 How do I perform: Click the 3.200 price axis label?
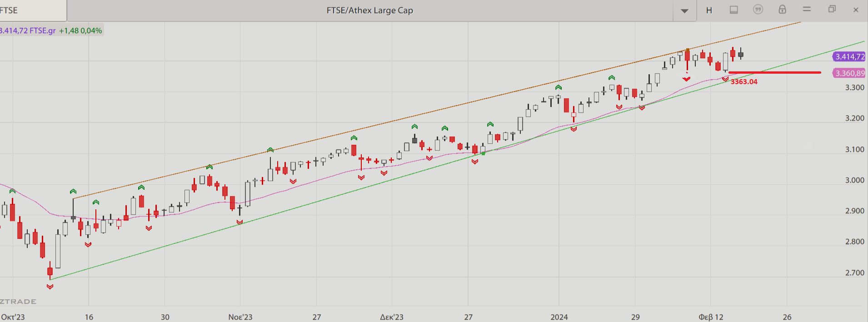pyautogui.click(x=855, y=118)
